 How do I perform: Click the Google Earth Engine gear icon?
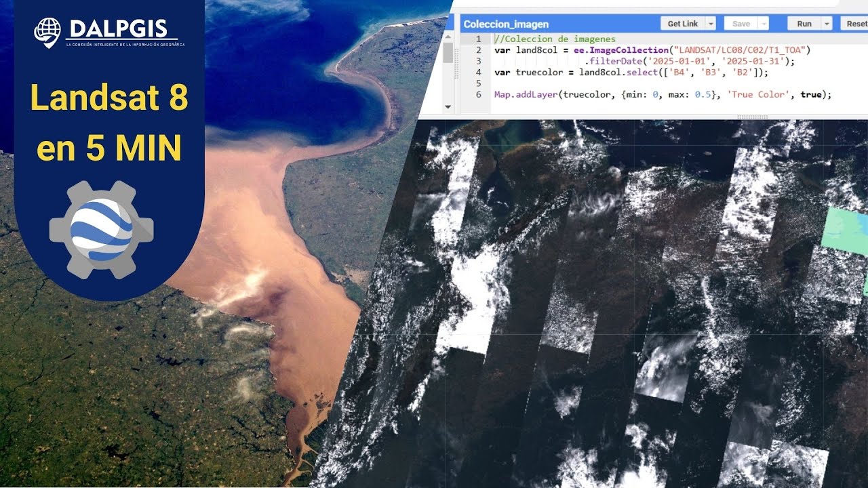101,230
